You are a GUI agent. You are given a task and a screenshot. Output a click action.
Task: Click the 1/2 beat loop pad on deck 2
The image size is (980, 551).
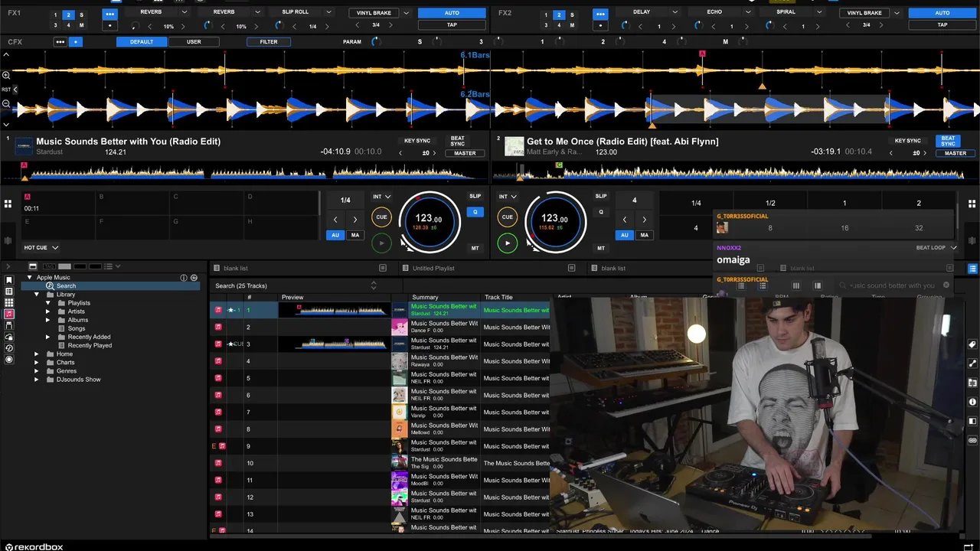pos(770,203)
